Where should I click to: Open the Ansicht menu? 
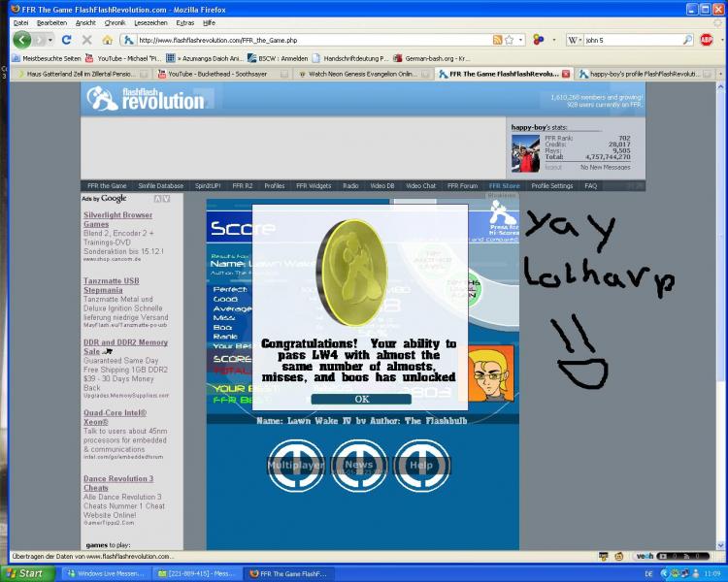(x=85, y=22)
